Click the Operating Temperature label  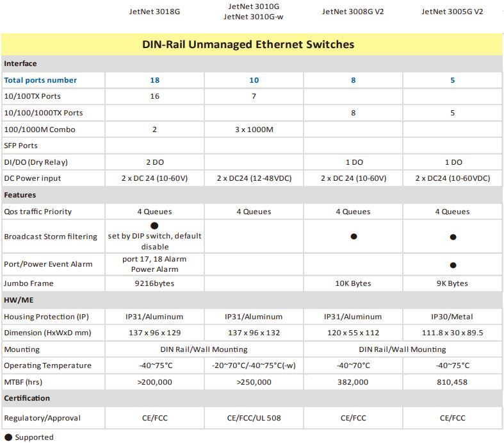pos(47,365)
